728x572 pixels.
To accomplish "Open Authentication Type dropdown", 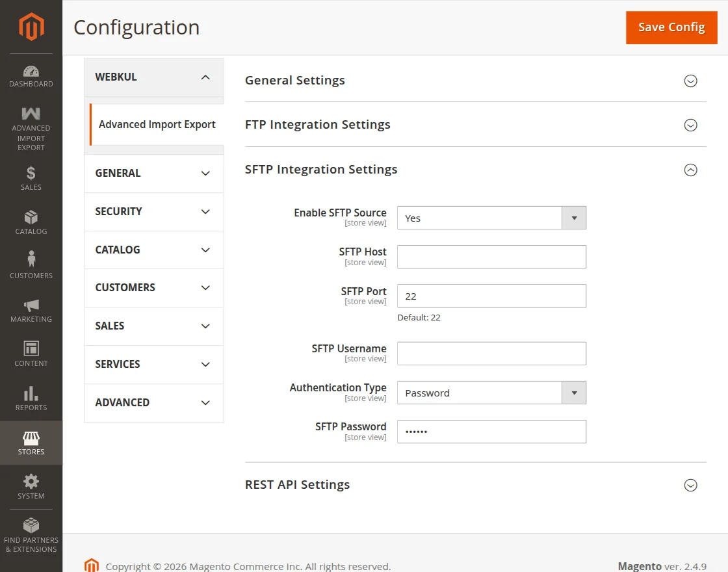I will pos(491,393).
